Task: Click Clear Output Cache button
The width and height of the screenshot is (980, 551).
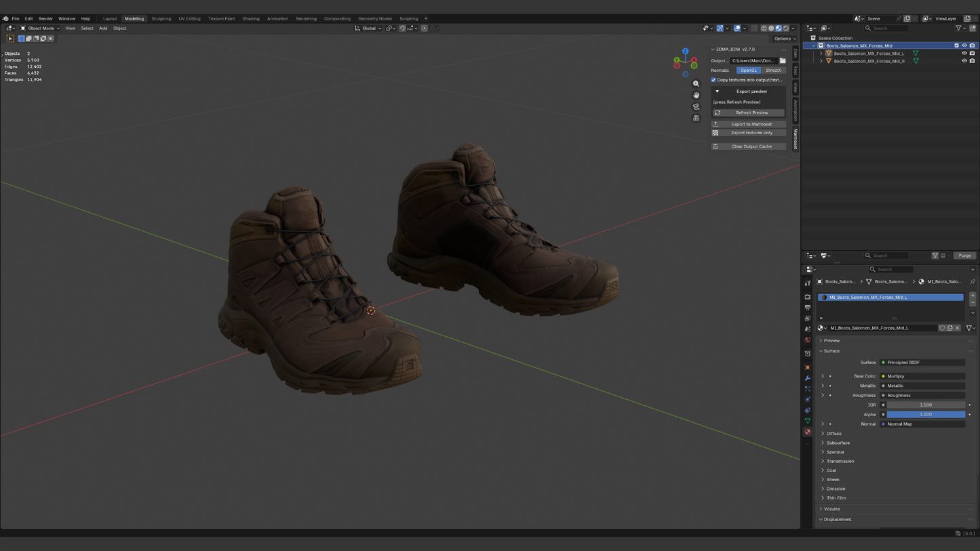Action: tap(748, 146)
